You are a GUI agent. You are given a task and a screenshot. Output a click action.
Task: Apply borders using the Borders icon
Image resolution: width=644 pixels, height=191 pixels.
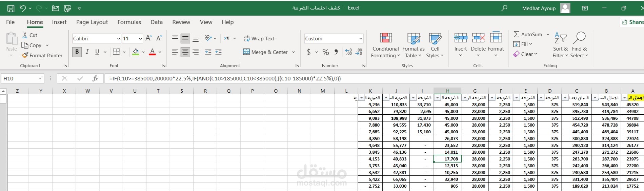tap(116, 52)
